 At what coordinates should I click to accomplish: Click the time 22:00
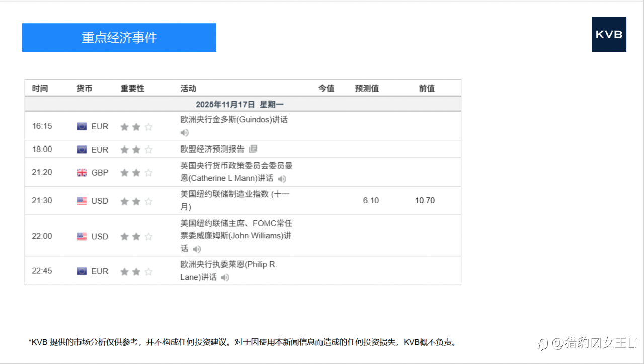42,236
